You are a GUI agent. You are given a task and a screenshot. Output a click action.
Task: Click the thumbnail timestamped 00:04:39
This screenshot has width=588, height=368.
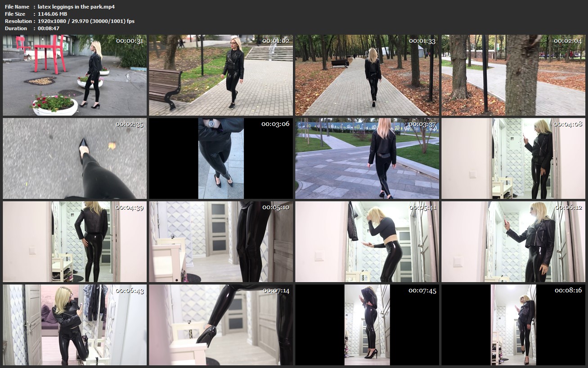pyautogui.click(x=75, y=242)
